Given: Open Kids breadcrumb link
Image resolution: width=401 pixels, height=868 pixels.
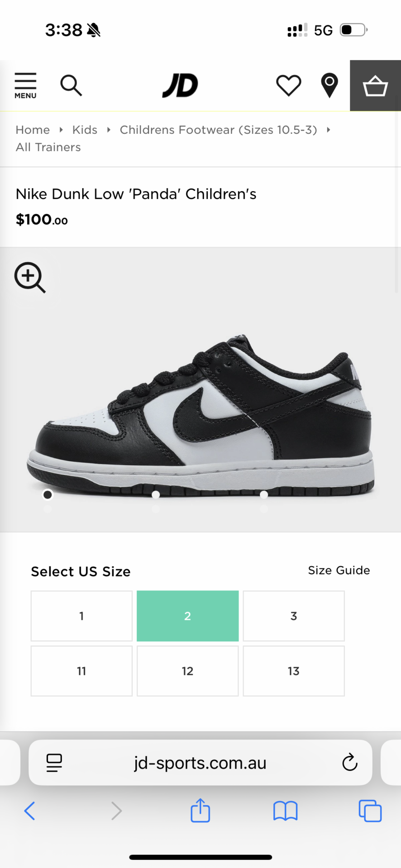Looking at the screenshot, I should [x=85, y=130].
